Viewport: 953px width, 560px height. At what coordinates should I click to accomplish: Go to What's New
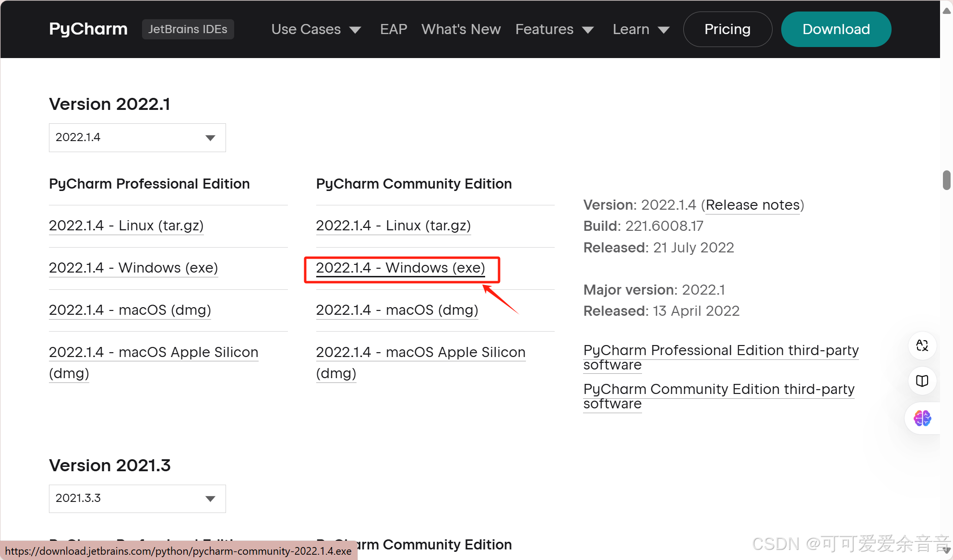coord(461,29)
